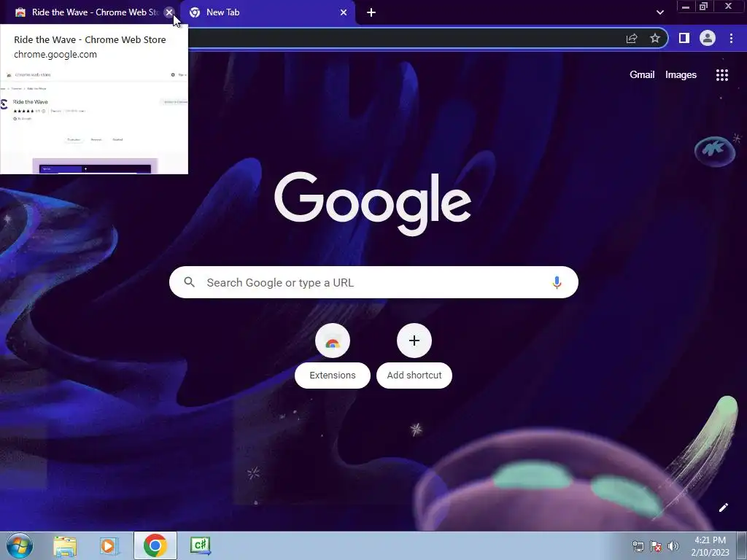Viewport: 747px width, 560px height.
Task: Open Chrome three-dot menu
Action: point(731,38)
